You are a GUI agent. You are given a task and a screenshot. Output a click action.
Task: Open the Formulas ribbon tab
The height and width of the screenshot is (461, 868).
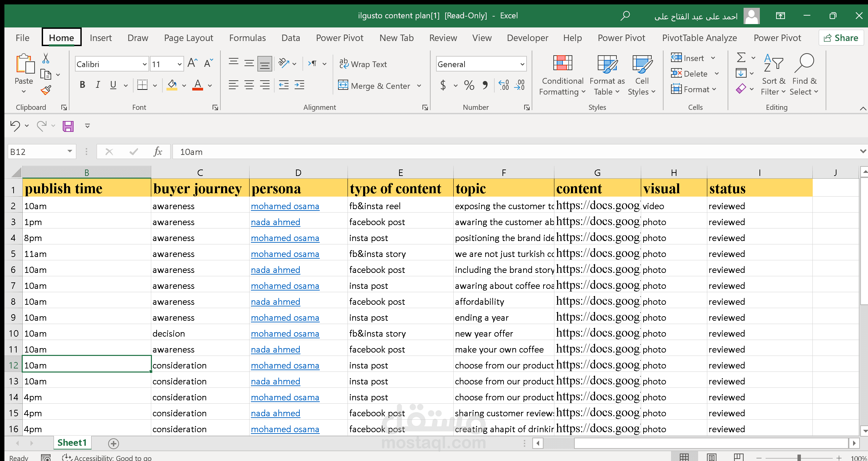click(x=248, y=38)
